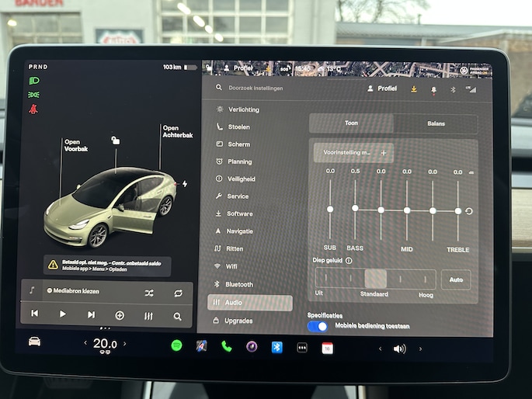Open the media equalizer settings icon
This screenshot has width=532, height=399.
(148, 316)
